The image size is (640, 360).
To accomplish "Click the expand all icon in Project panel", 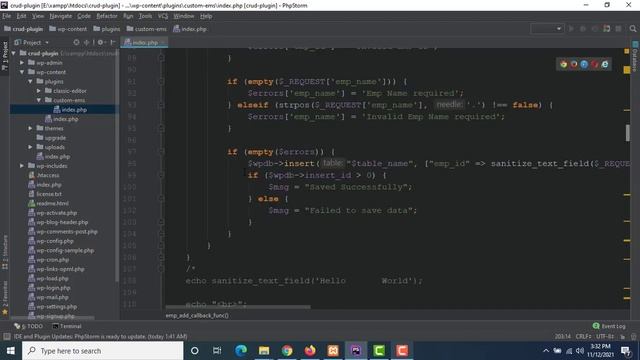I will (87, 42).
